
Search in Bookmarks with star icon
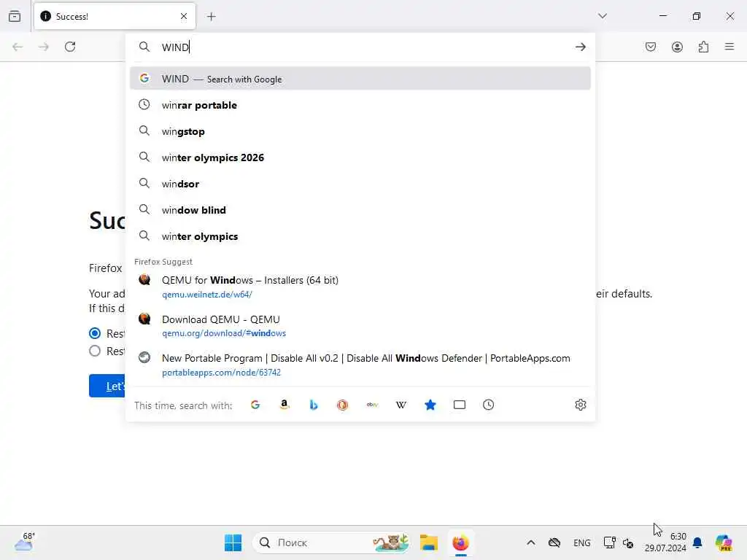click(430, 405)
